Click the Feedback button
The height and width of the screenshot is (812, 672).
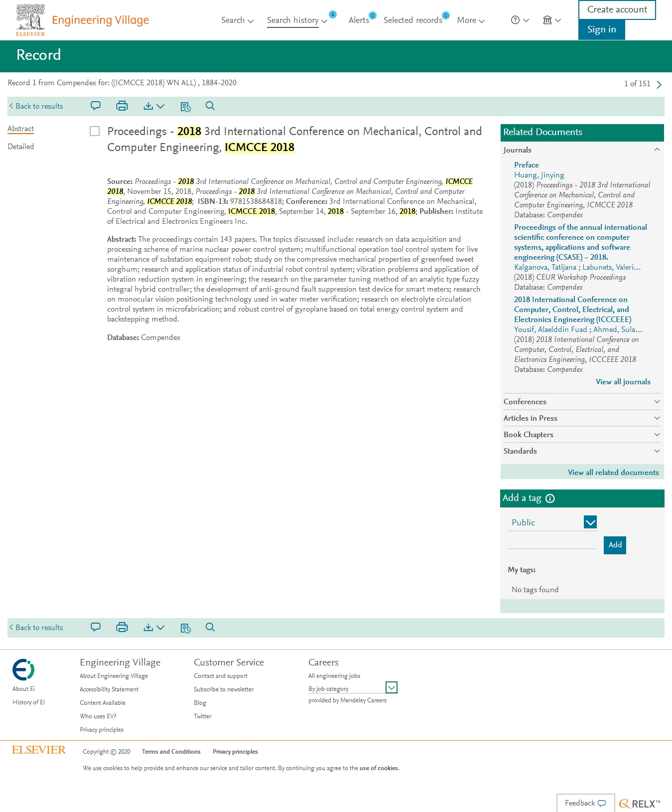(x=585, y=803)
